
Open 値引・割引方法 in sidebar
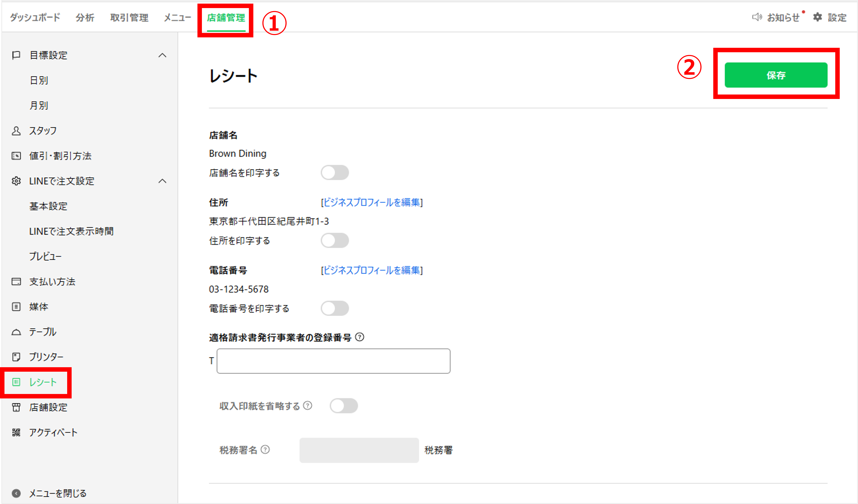click(60, 156)
